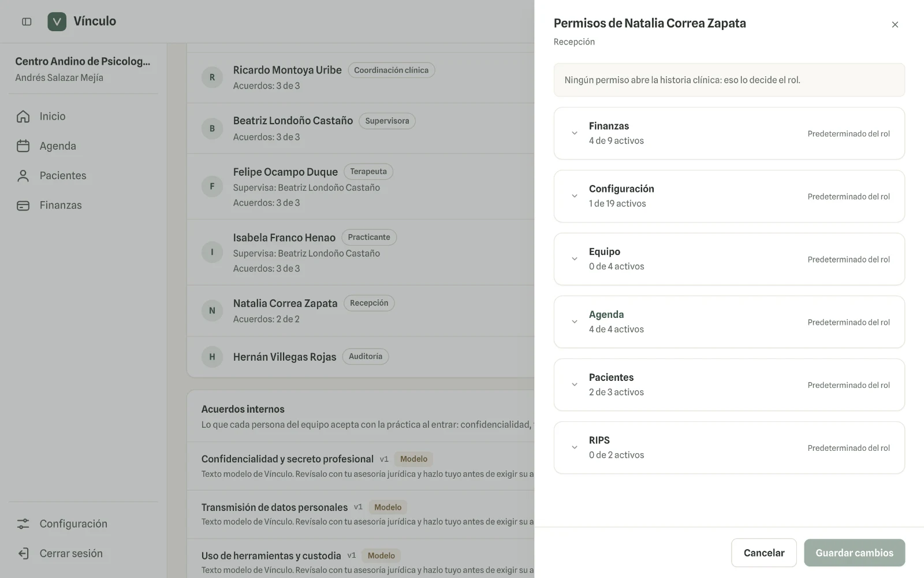This screenshot has width=924, height=578.
Task: Click avatar R of Ricardo Montoya
Action: click(x=212, y=77)
